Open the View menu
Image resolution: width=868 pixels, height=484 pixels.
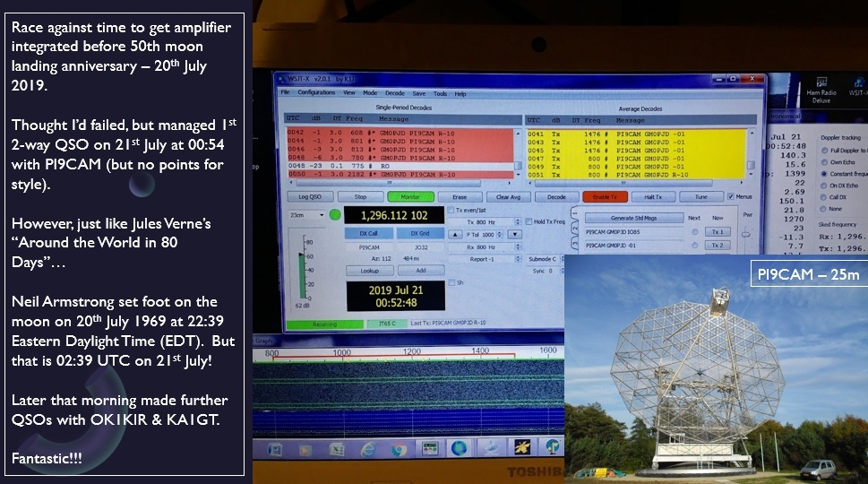(349, 93)
